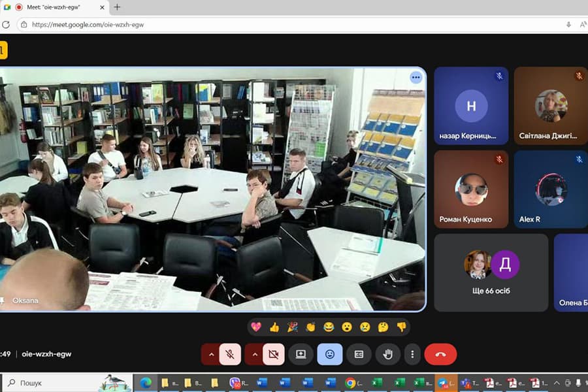
Task: Reload the page with refresh icon
Action: 6,25
